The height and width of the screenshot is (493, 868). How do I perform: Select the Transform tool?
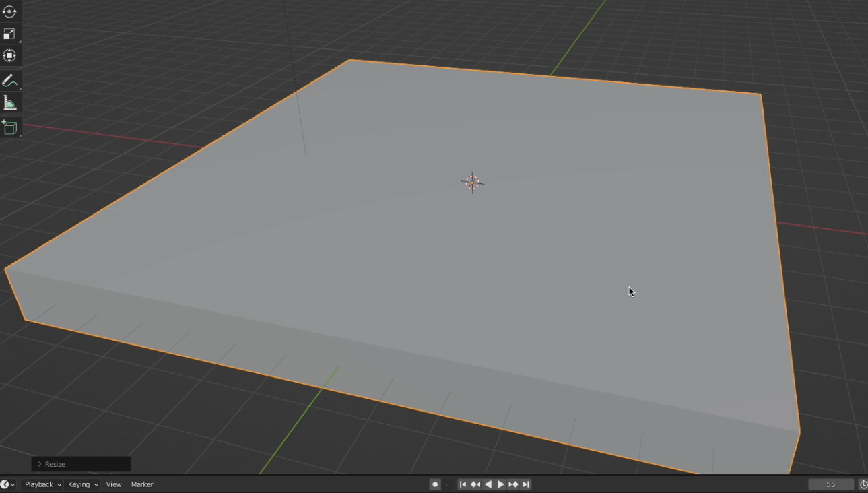coord(9,55)
